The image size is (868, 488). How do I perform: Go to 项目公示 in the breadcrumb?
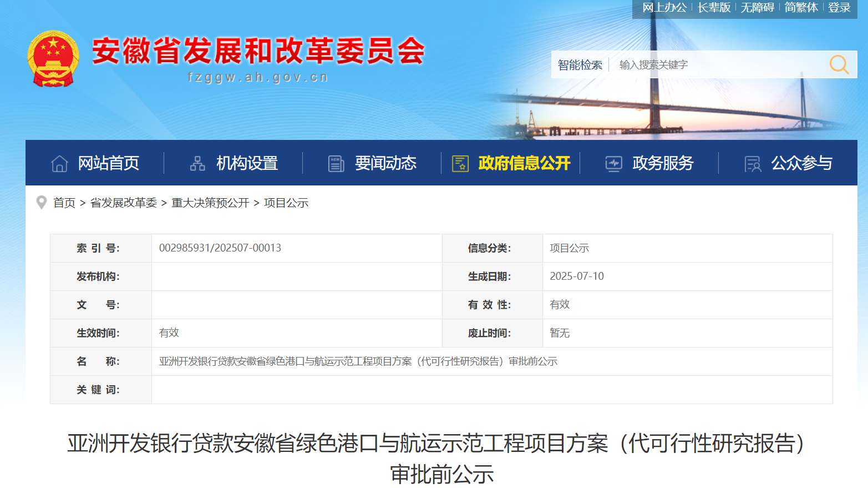[x=286, y=203]
